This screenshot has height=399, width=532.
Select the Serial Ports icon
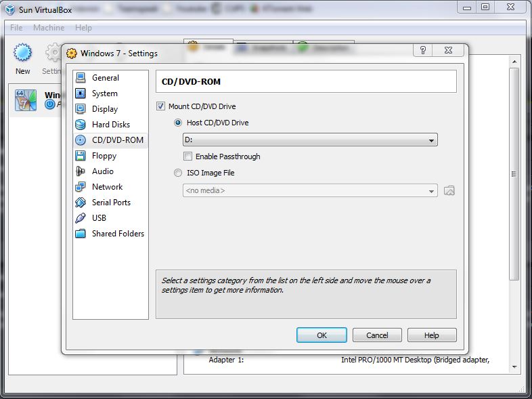tap(81, 203)
